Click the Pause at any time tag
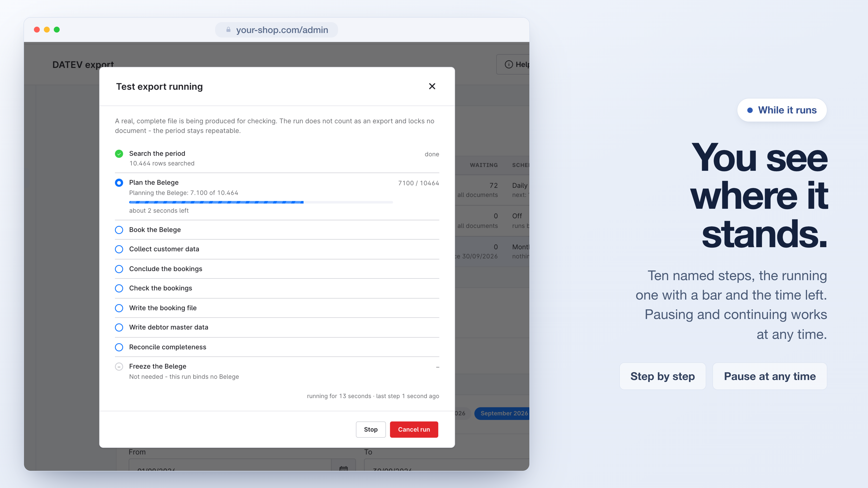 tap(770, 376)
